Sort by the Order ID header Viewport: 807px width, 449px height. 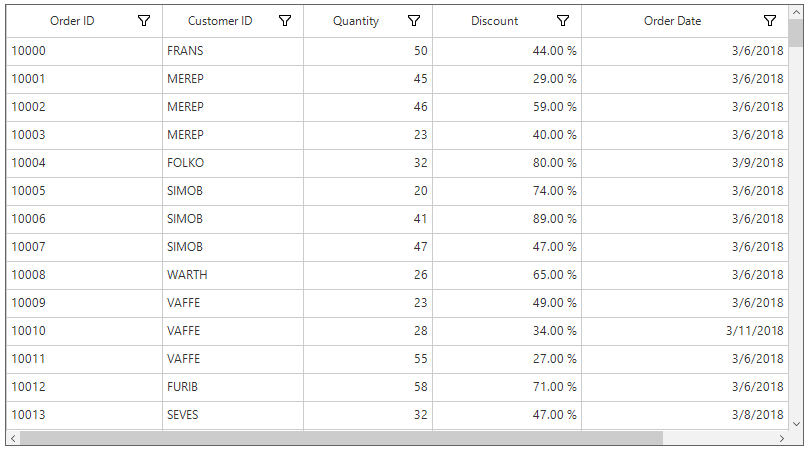coord(72,21)
